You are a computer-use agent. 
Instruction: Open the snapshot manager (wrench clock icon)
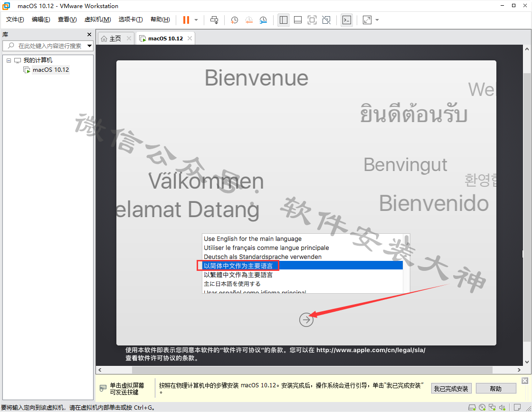[x=263, y=20]
